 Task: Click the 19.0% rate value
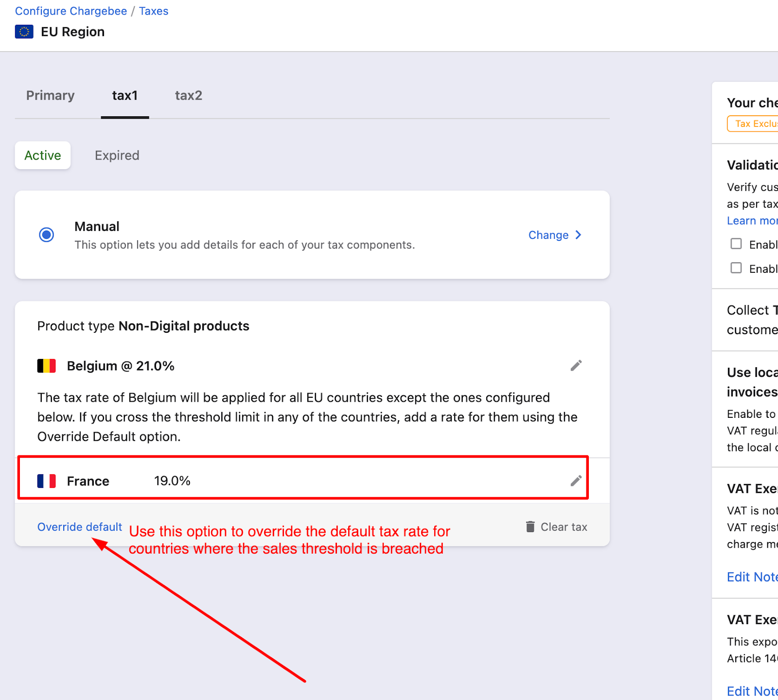pos(172,481)
